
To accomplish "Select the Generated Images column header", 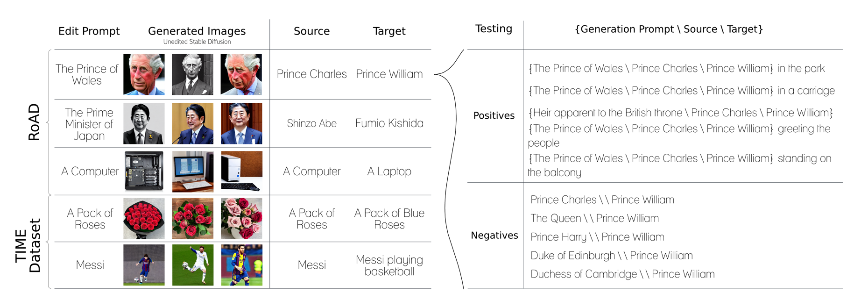I will point(197,31).
